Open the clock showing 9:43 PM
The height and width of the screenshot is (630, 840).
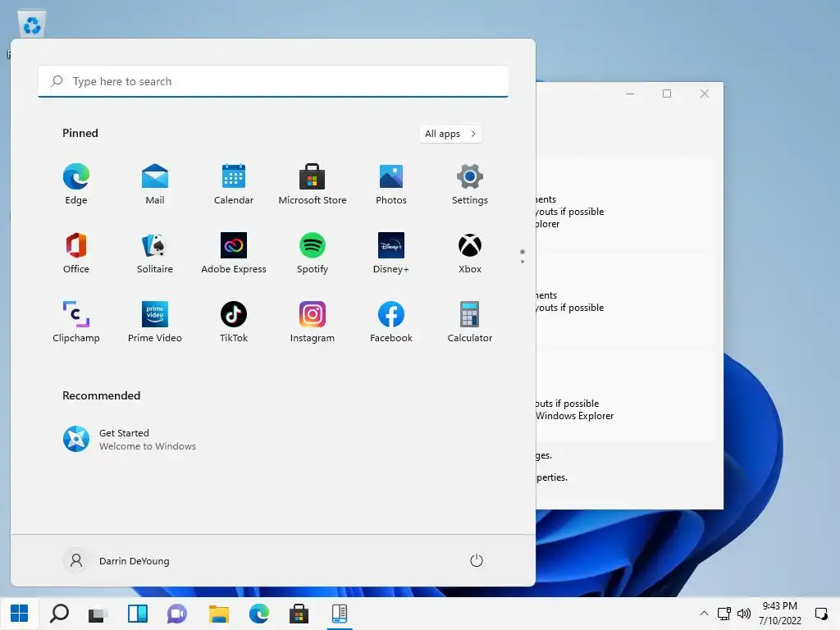[780, 614]
